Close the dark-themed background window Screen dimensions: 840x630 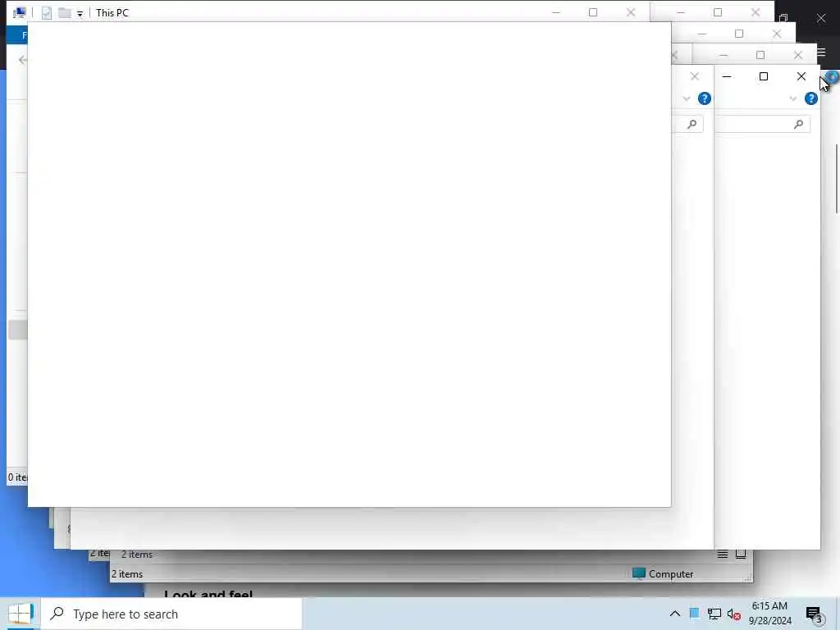tap(820, 19)
